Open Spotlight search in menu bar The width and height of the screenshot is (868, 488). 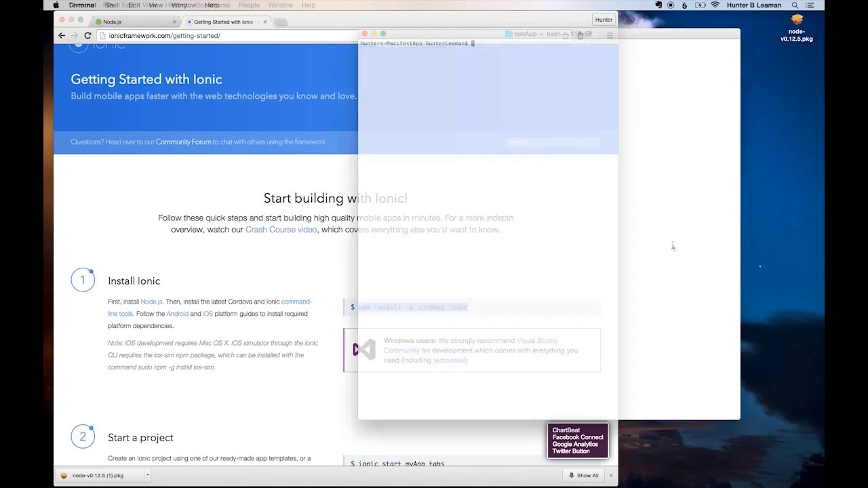795,5
